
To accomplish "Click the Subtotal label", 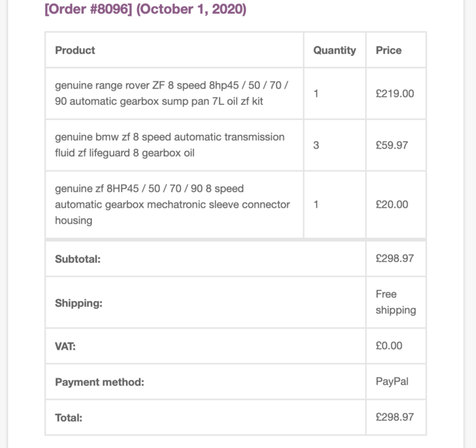I will (78, 259).
